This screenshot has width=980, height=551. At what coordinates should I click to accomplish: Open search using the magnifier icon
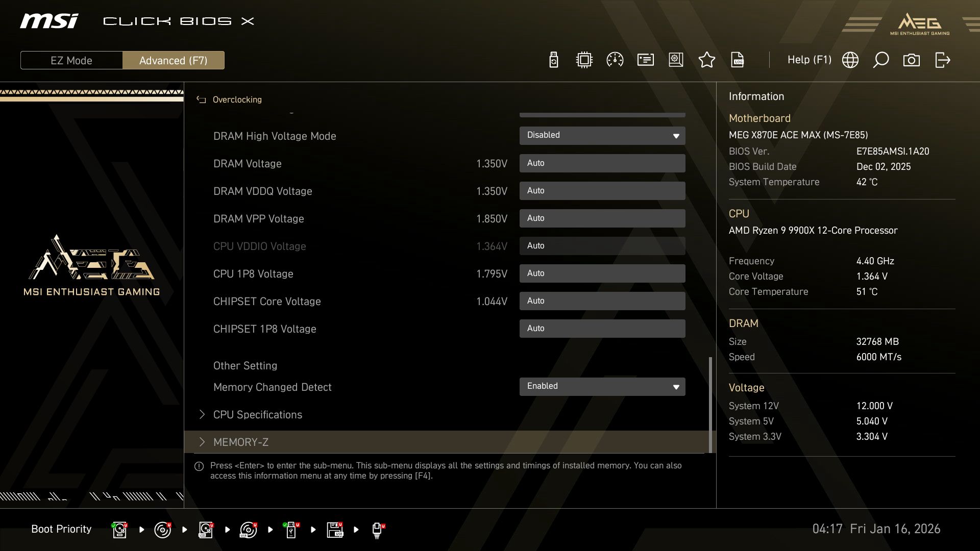pos(880,60)
